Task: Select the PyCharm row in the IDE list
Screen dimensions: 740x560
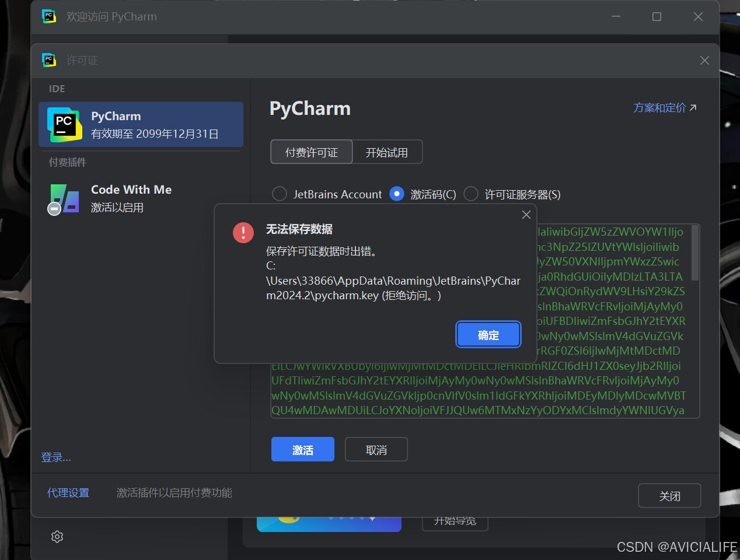Action: point(141,124)
